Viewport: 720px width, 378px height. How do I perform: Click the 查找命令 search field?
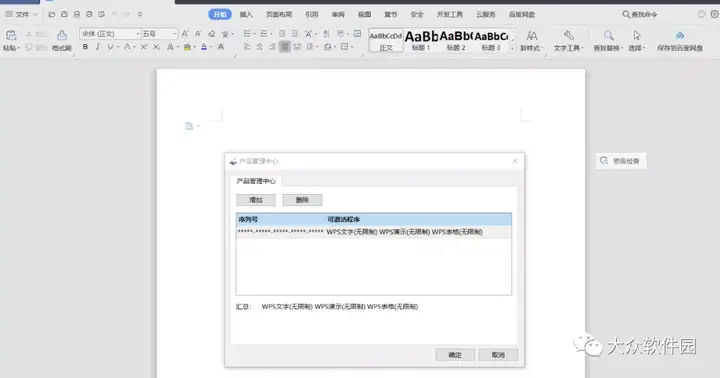click(640, 14)
